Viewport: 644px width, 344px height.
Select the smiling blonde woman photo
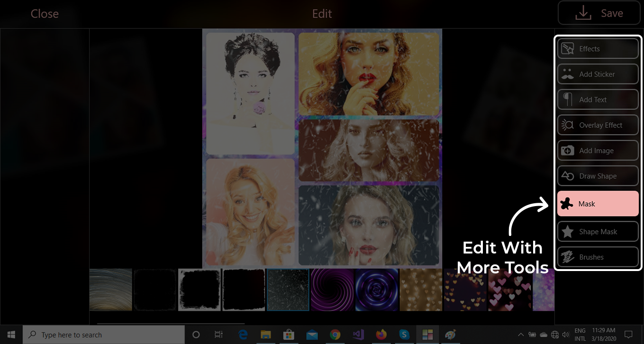251,212
